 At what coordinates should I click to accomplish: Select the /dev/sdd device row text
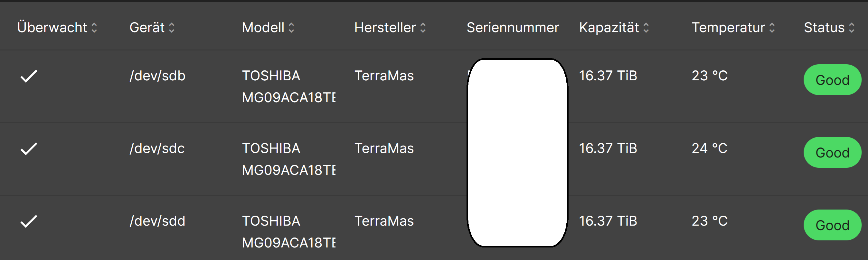[x=157, y=221]
